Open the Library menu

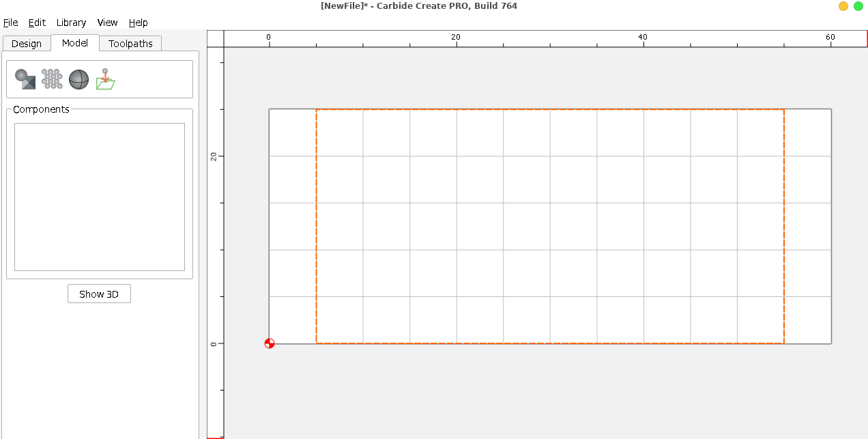71,23
